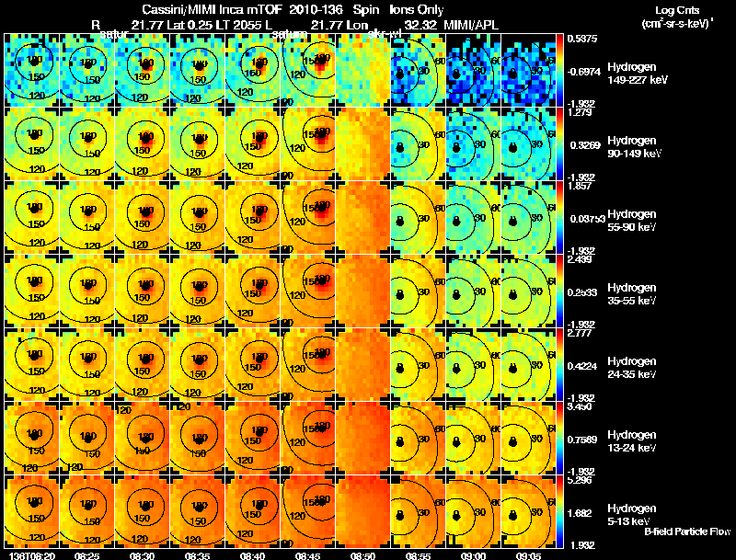Screen dimensions: 736x560
Task: Choose the 'Hydrogen 5-13 keV' label
Action: [x=632, y=515]
